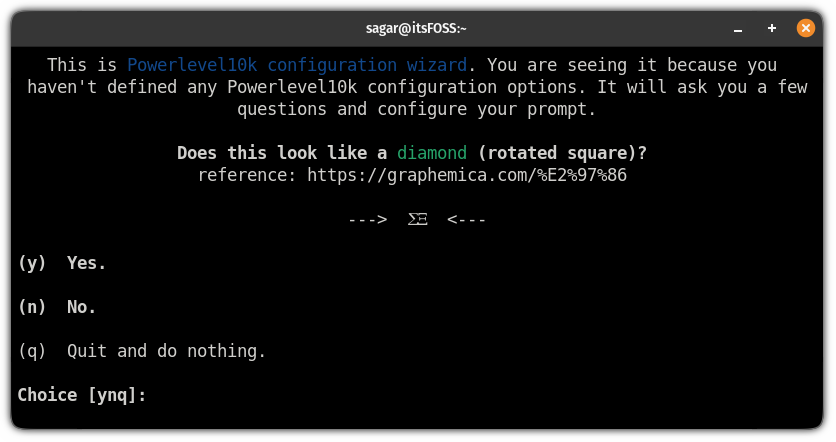The width and height of the screenshot is (836, 442).
Task: Minimize the terminal window
Action: (737, 28)
